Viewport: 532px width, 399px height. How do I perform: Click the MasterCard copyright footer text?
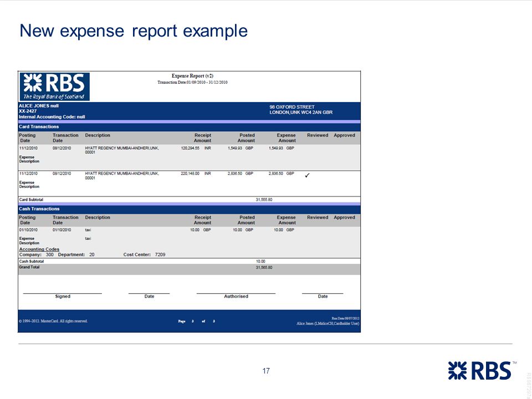pyautogui.click(x=53, y=321)
